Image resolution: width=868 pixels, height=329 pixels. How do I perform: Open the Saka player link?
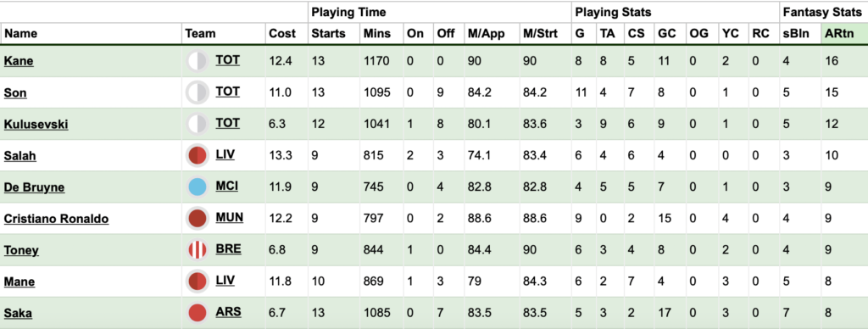pyautogui.click(x=18, y=314)
